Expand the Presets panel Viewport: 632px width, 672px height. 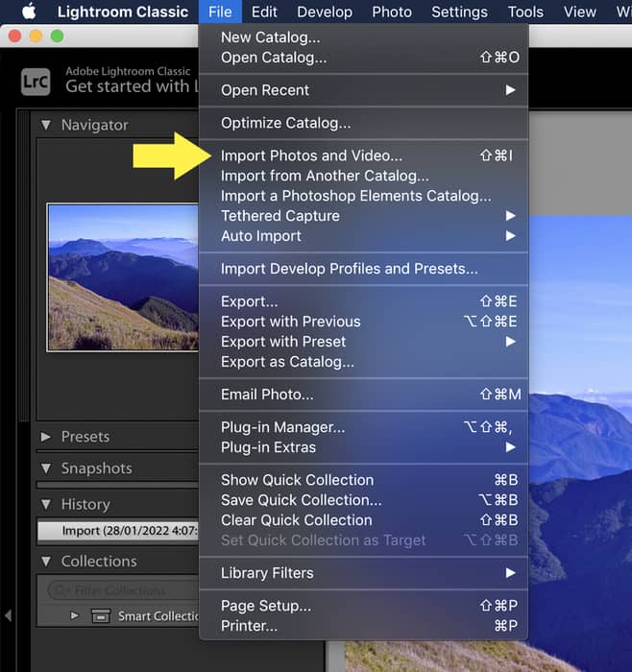pos(46,437)
